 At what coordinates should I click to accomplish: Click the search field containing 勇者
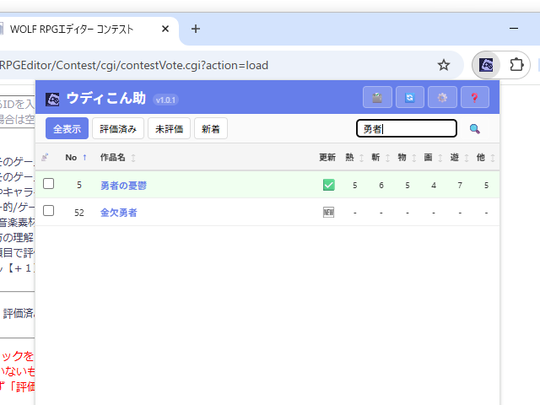coord(406,128)
